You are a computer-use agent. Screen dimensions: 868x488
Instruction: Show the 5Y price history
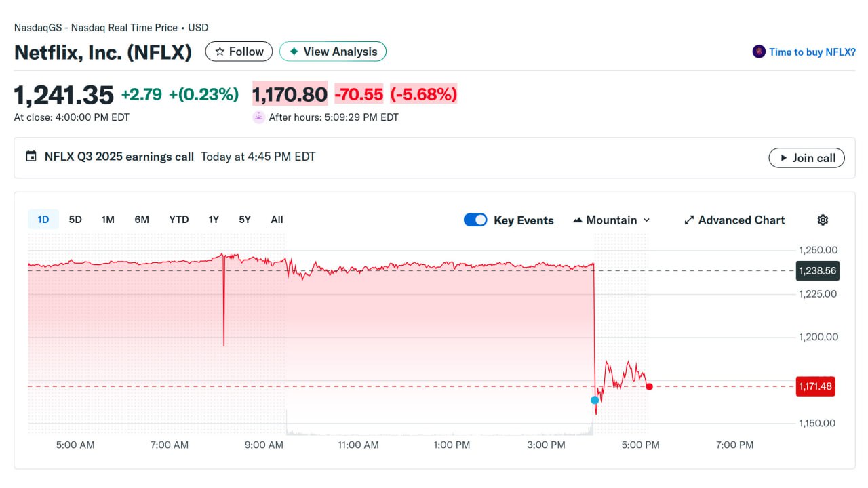coord(245,220)
